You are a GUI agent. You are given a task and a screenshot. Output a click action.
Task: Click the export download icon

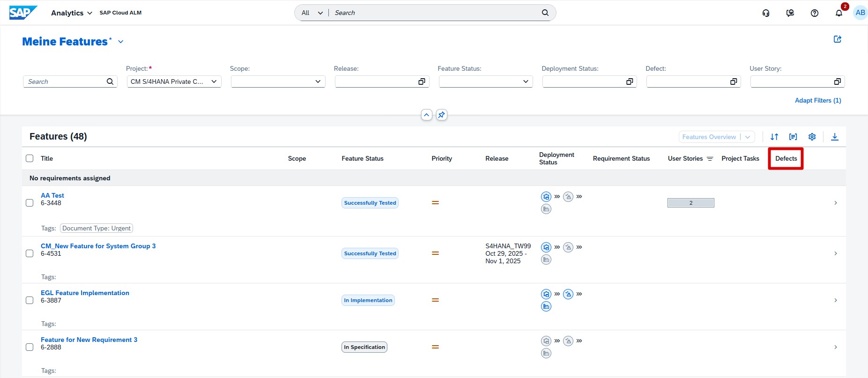[x=834, y=137]
